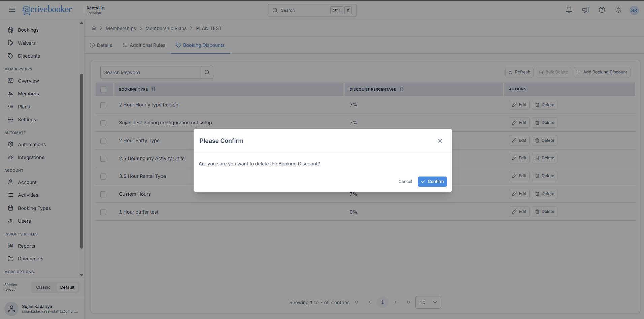The image size is (644, 319).
Task: Open the help question mark icon
Action: pyautogui.click(x=602, y=10)
